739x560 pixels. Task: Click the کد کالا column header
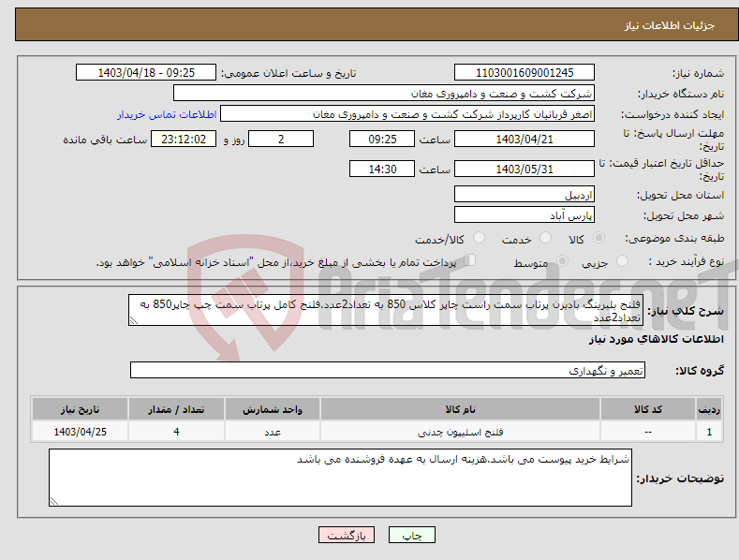[x=647, y=409]
